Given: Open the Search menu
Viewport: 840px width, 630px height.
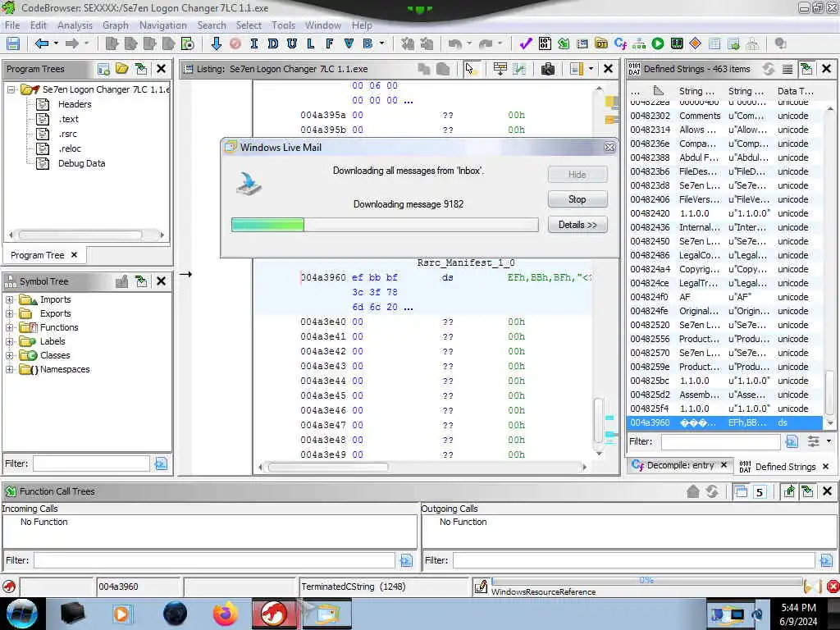Looking at the screenshot, I should pos(212,25).
